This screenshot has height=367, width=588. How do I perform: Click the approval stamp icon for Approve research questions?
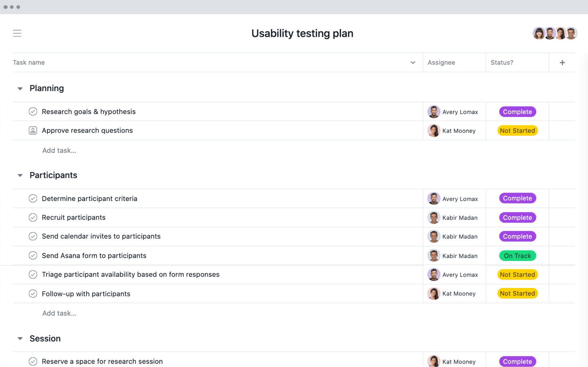[x=33, y=131]
